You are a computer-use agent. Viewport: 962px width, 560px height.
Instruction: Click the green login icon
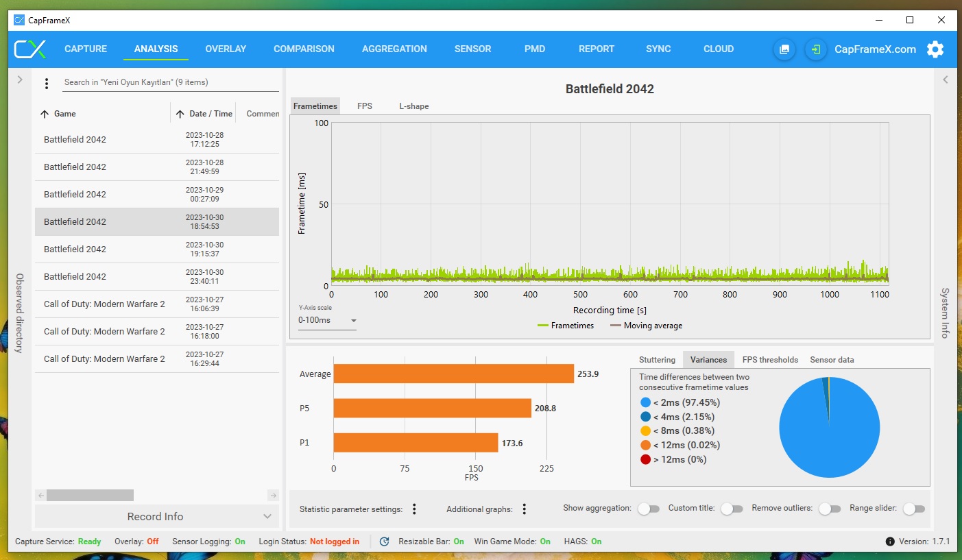coord(815,49)
